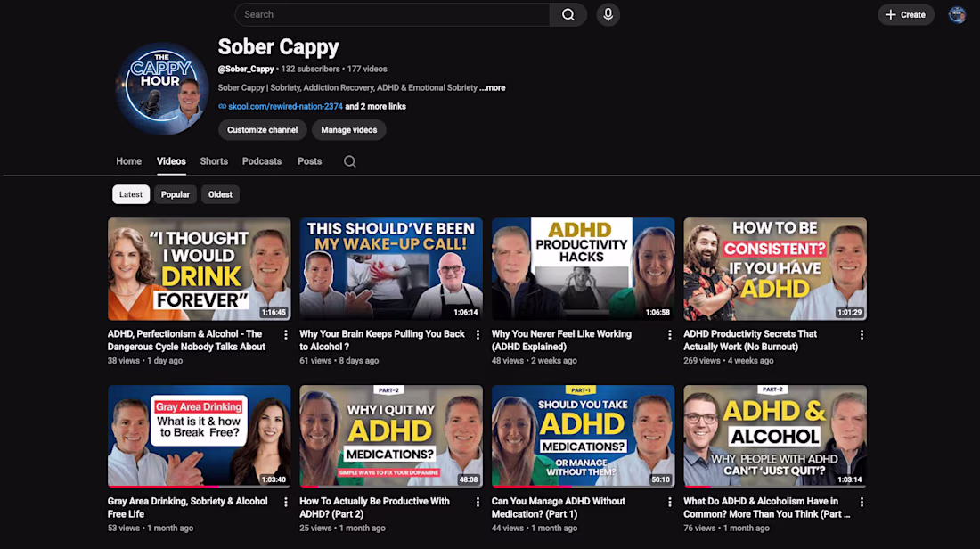This screenshot has height=549, width=980.
Task: Search within channel using tab magnifier icon
Action: (x=349, y=161)
